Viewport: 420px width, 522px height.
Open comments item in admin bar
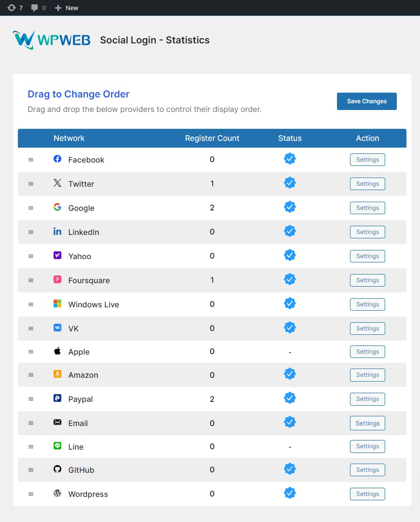38,8
